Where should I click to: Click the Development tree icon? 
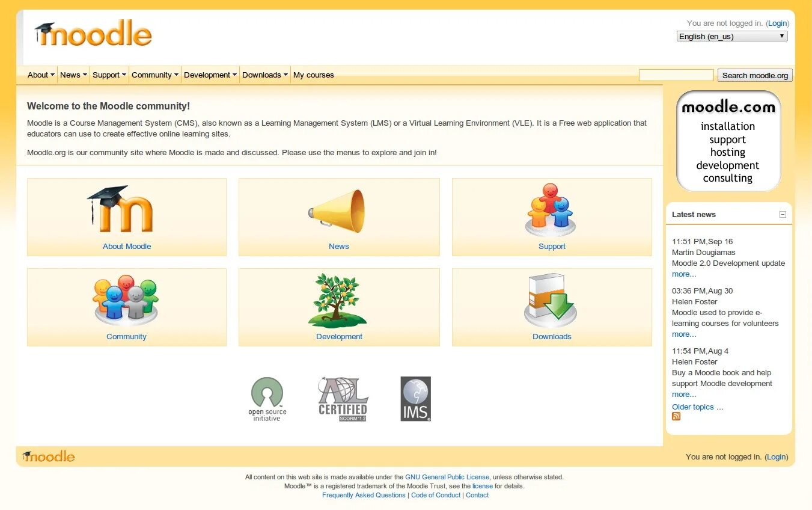pos(337,300)
